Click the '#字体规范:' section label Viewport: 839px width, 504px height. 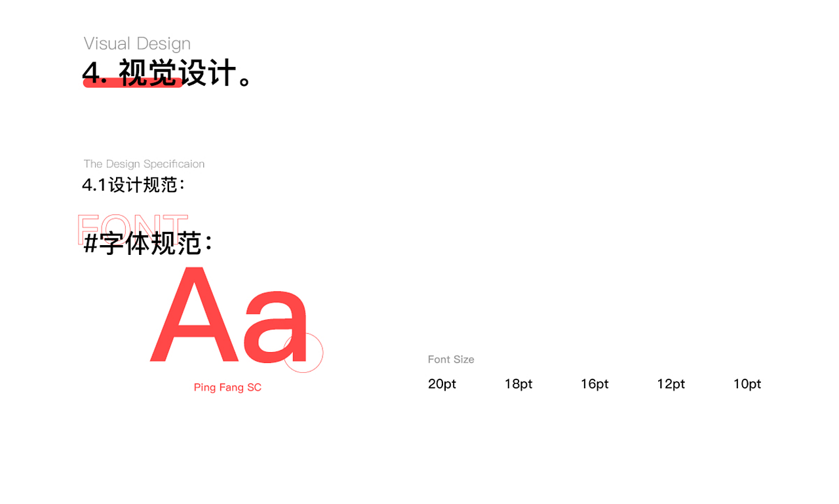pos(148,243)
